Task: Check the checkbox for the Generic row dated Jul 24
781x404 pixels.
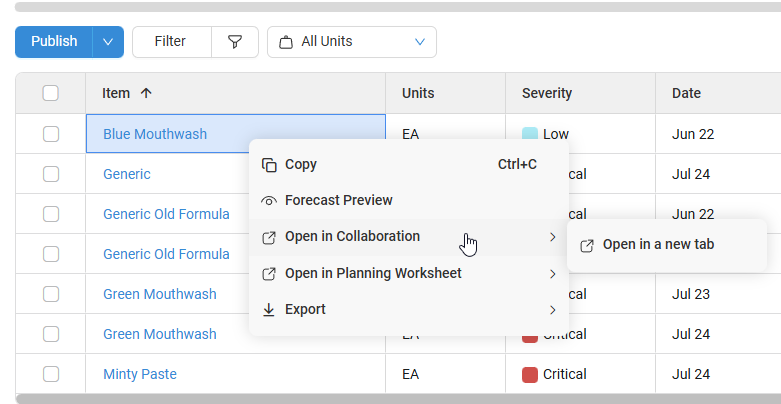Action: [51, 174]
